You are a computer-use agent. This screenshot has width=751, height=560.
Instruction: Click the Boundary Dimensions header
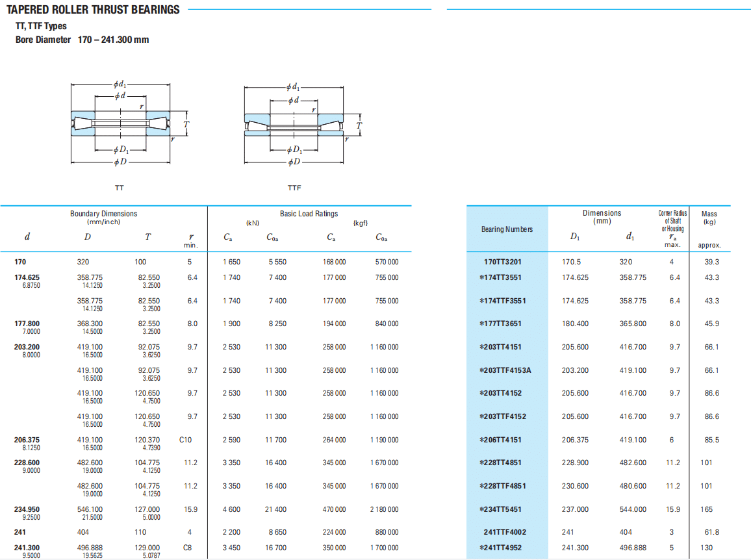click(104, 214)
